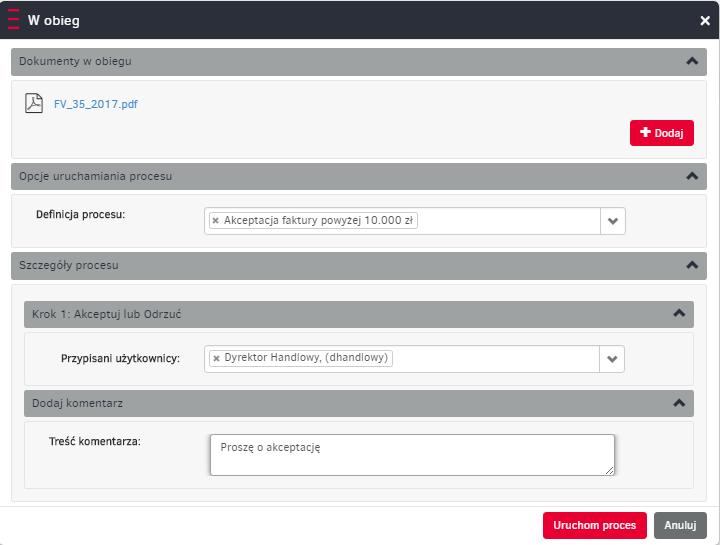Screen dimensions: 720x545
Task: Open the red hamburger menu icon
Action: coord(14,20)
